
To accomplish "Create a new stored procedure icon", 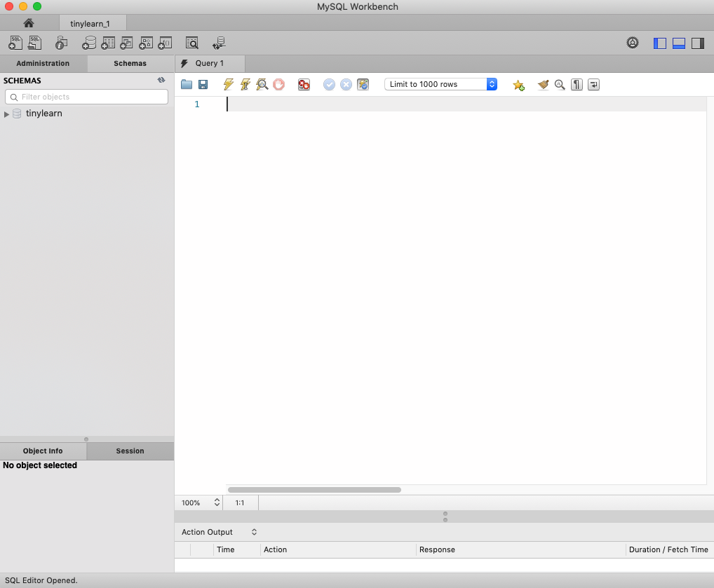I will 146,43.
